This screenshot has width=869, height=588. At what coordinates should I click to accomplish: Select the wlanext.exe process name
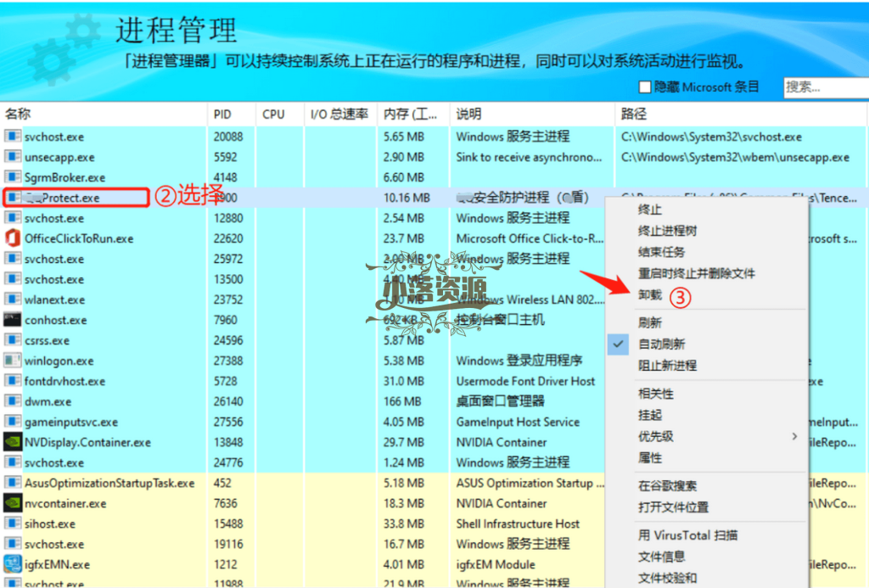pos(54,300)
